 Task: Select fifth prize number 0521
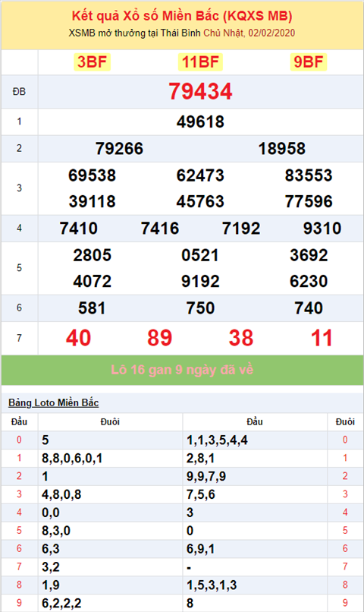[x=200, y=255]
